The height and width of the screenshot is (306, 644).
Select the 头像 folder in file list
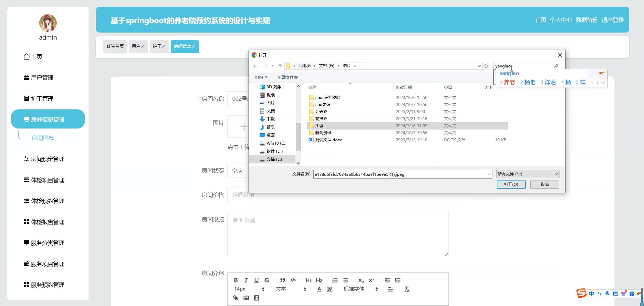pos(319,126)
